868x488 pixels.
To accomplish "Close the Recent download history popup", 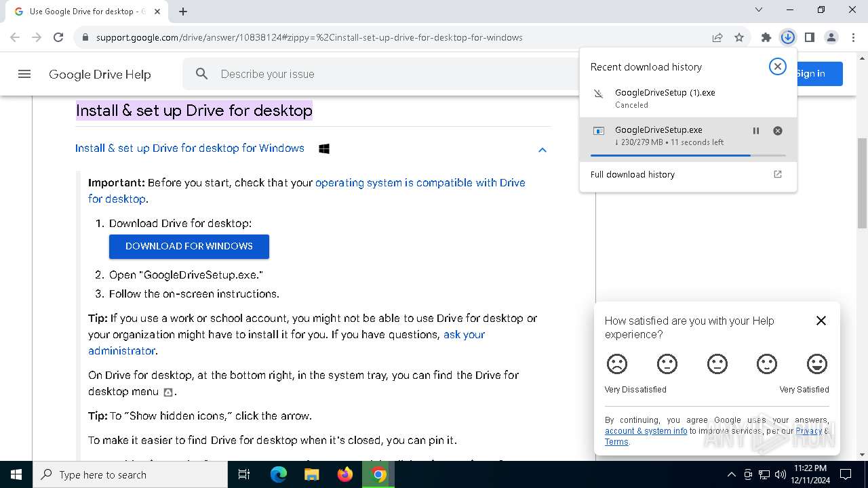I will point(777,66).
